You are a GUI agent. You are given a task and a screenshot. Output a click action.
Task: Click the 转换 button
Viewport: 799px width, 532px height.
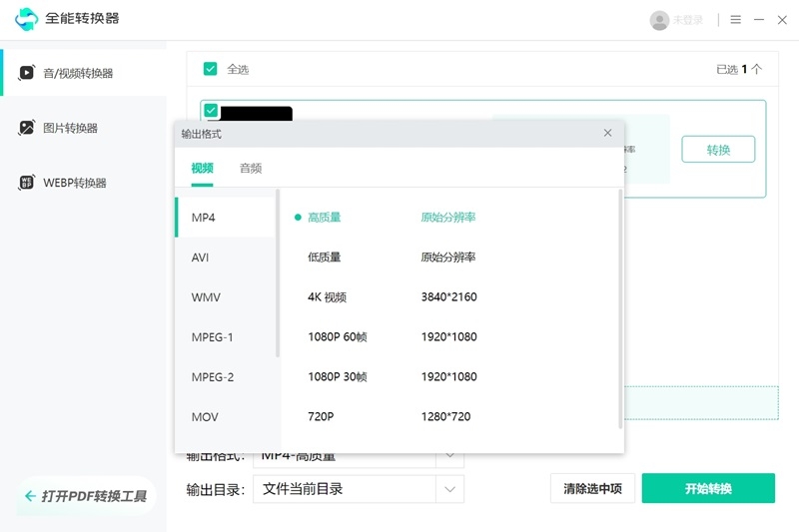718,149
